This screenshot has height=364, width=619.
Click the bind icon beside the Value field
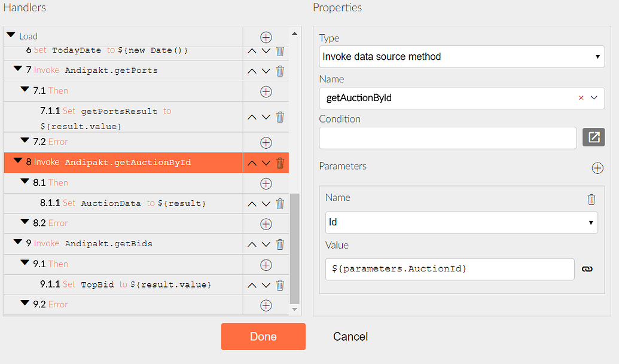(587, 269)
